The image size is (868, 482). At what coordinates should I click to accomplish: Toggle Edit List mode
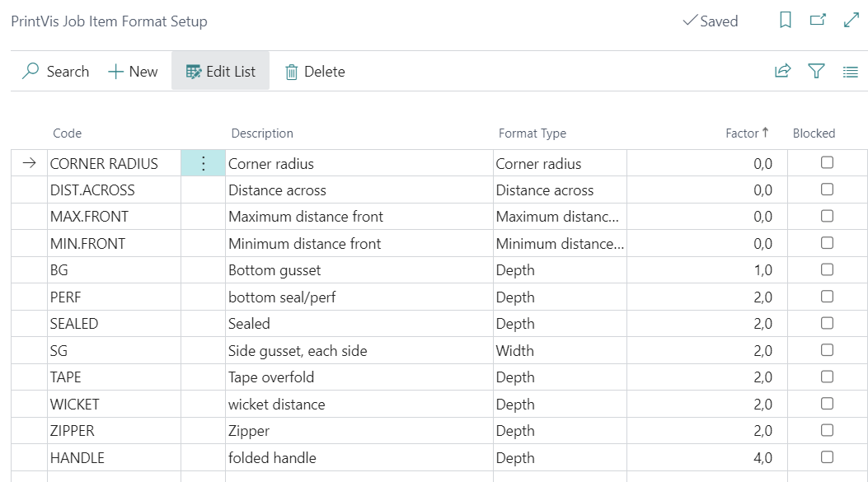coord(220,72)
